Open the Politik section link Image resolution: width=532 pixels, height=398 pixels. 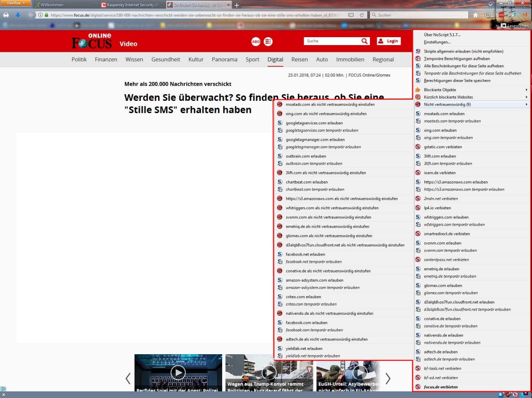pos(79,59)
